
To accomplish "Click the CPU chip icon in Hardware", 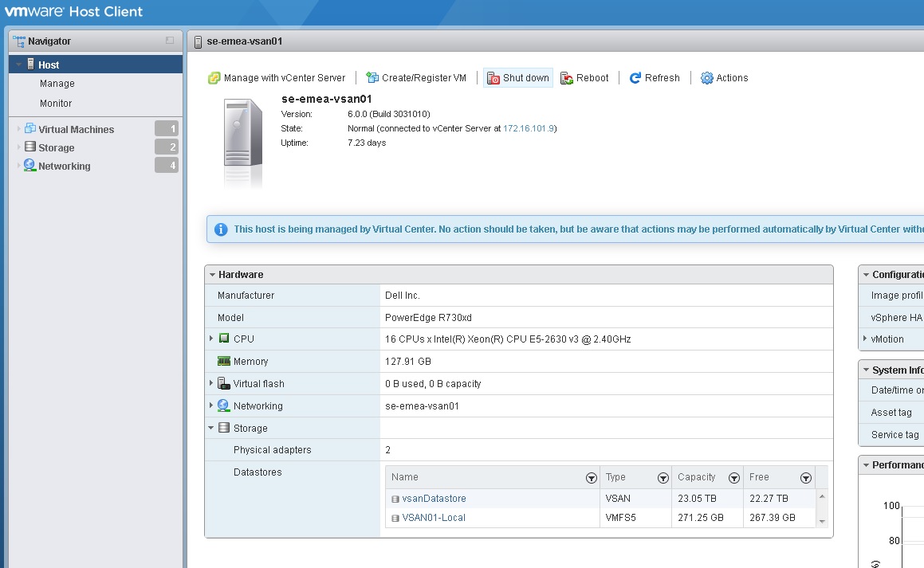I will coord(224,339).
